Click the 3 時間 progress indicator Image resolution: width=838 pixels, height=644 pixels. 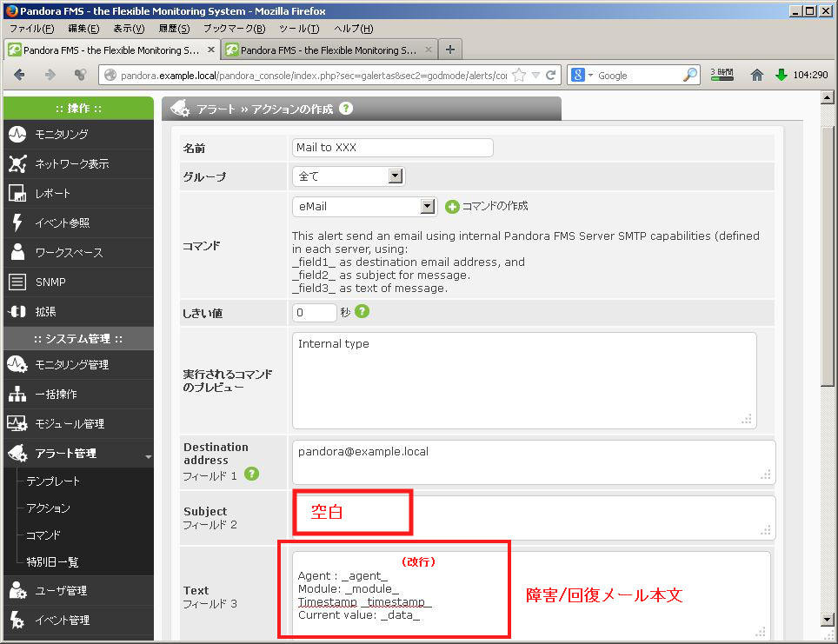click(x=722, y=75)
